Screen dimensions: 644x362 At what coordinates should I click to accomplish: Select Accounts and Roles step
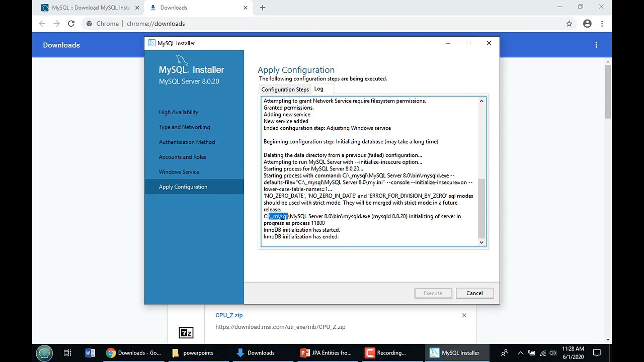tap(183, 157)
